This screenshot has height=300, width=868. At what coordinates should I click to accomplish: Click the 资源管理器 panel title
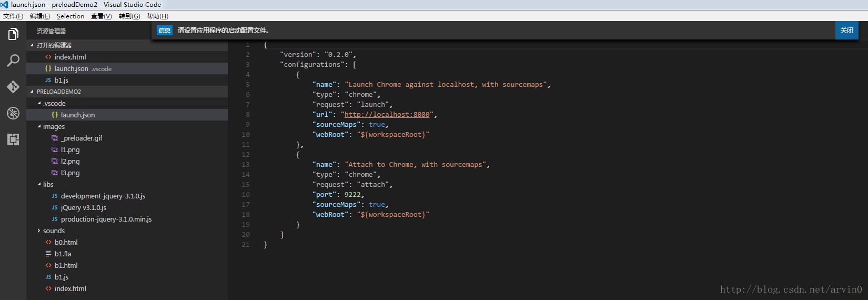pyautogui.click(x=51, y=31)
